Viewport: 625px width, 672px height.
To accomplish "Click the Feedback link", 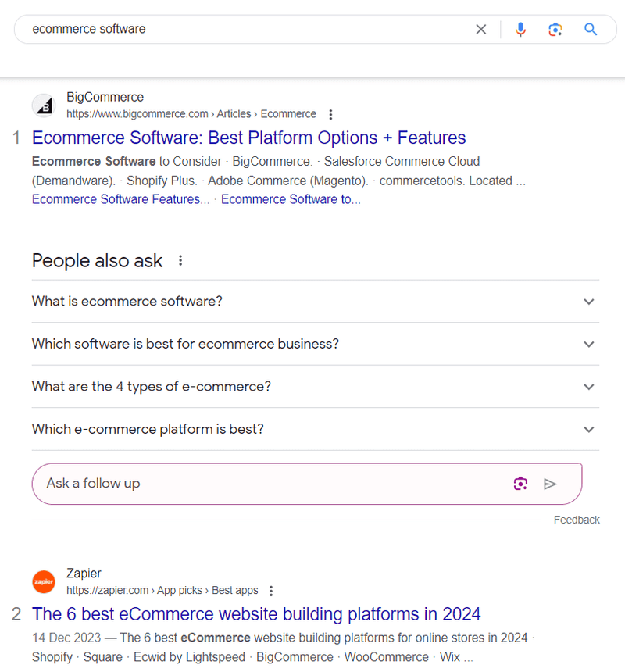I will pyautogui.click(x=577, y=520).
